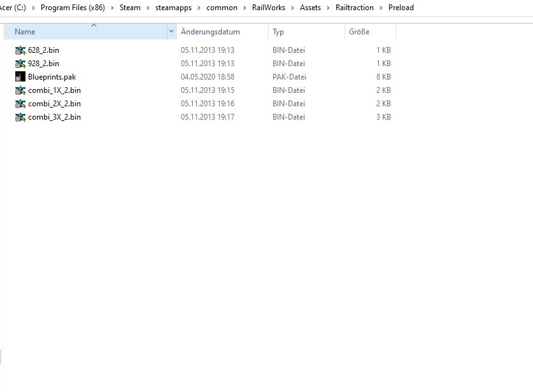
Task: Go to Program Files (x86) breadcrumb
Action: 73,8
